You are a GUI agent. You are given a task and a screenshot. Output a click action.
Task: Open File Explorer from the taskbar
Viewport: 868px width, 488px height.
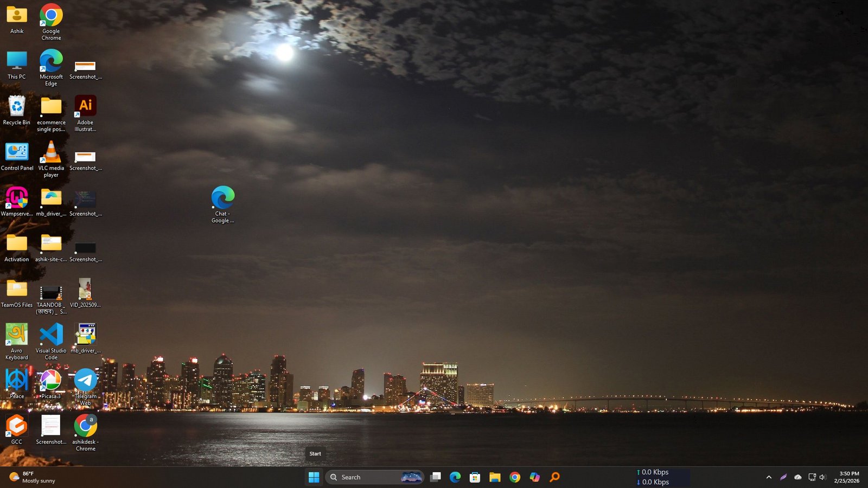click(x=495, y=477)
